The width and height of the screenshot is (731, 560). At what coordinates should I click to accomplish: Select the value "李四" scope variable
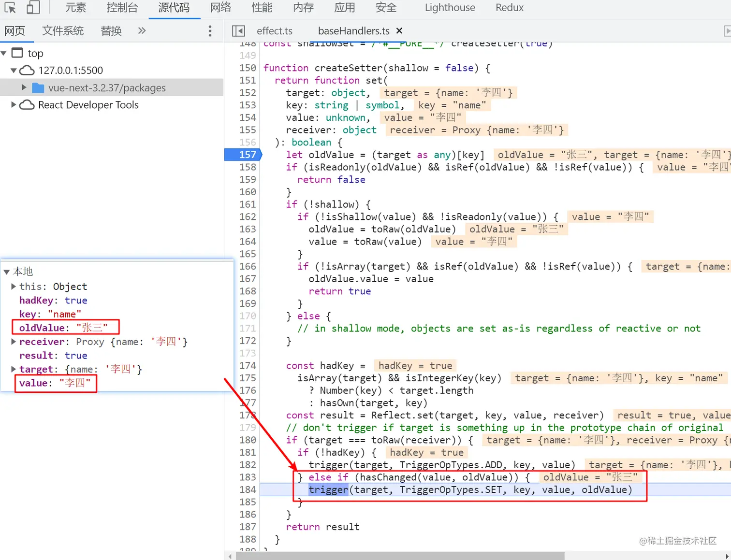point(55,383)
